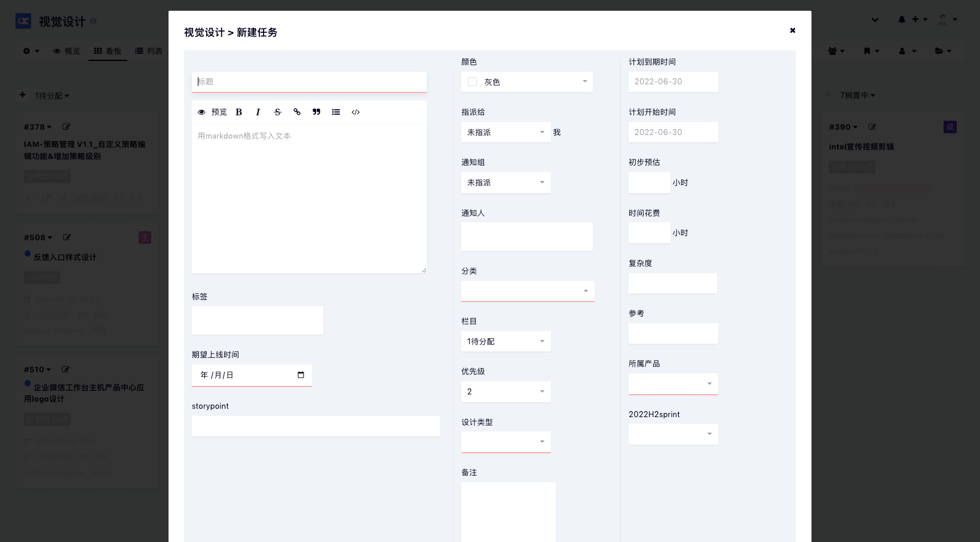
Task: Open the settings gear menu in background
Action: click(30, 51)
